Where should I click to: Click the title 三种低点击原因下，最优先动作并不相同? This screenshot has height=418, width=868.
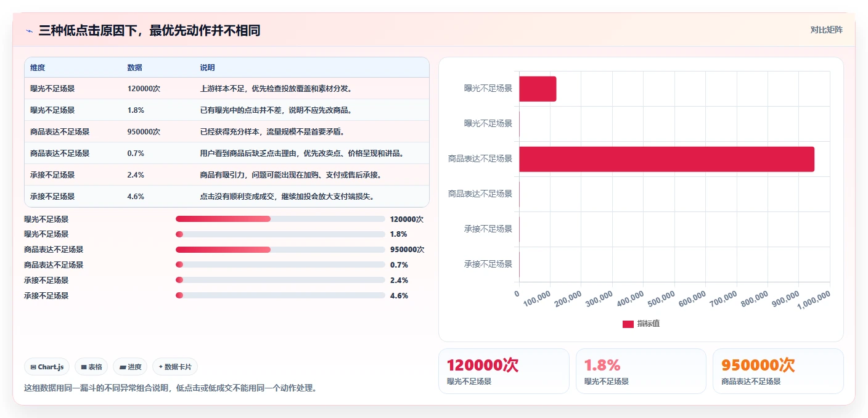point(149,30)
